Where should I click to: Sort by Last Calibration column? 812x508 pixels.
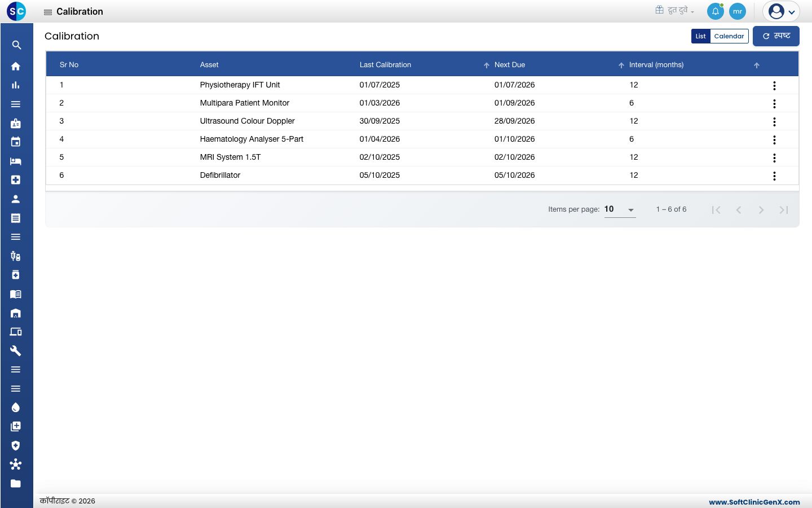385,65
